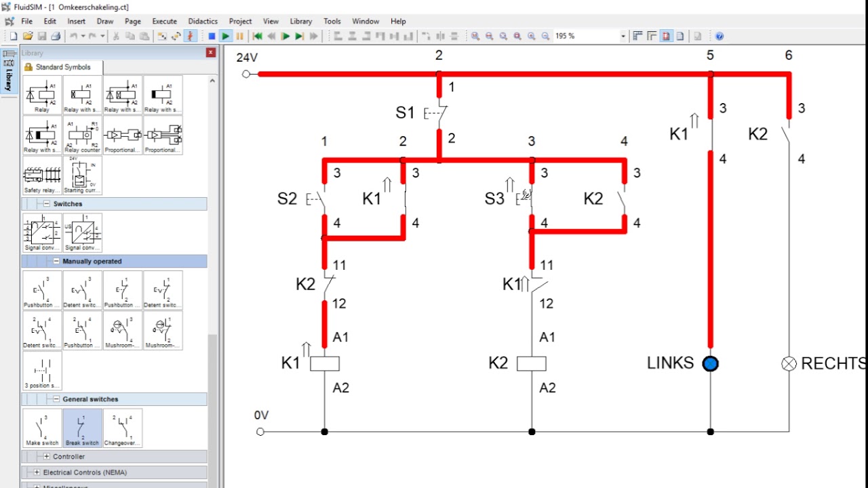The image size is (868, 488).
Task: Open the Execute menu
Action: pyautogui.click(x=164, y=21)
